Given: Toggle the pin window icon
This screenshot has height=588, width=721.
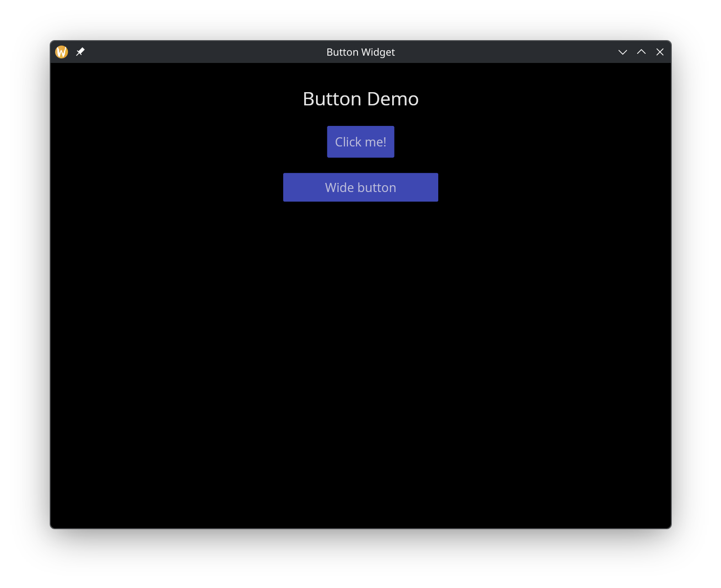Looking at the screenshot, I should click(x=80, y=52).
